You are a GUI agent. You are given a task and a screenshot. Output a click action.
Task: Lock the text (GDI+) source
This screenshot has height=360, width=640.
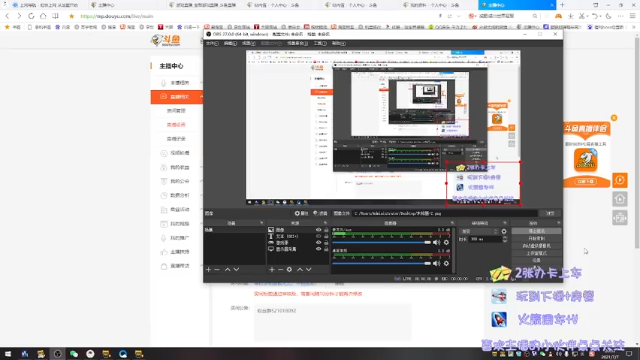[326, 236]
